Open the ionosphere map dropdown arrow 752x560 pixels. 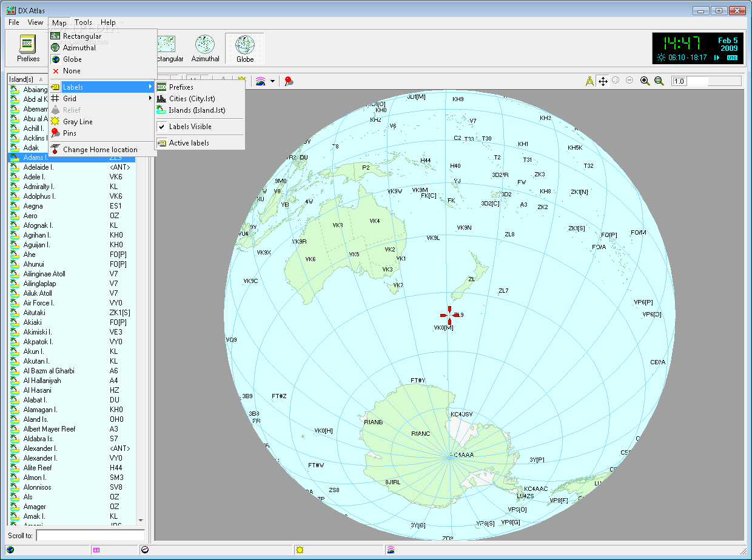[272, 81]
